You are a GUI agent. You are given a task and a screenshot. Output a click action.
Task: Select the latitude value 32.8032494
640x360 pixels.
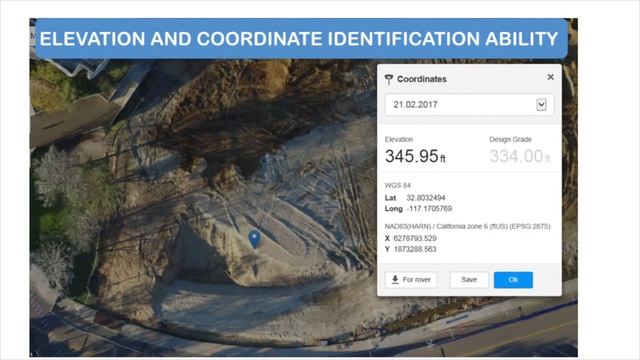[x=426, y=198]
